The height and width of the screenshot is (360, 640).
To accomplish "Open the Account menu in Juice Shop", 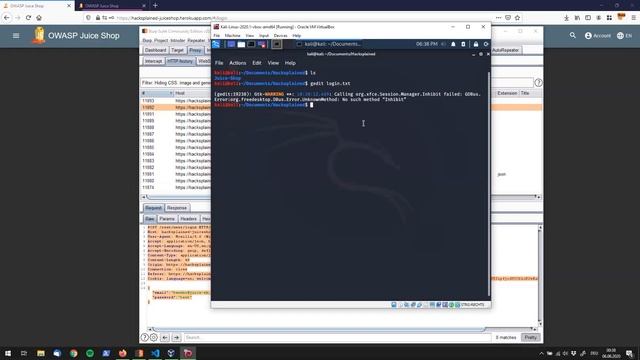I will (x=598, y=36).
